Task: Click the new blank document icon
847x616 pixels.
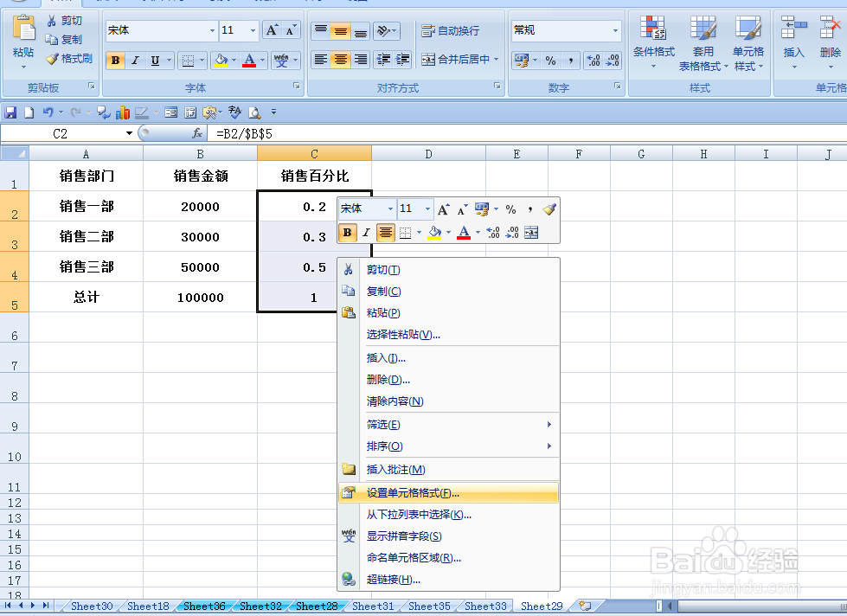Action: click(29, 112)
